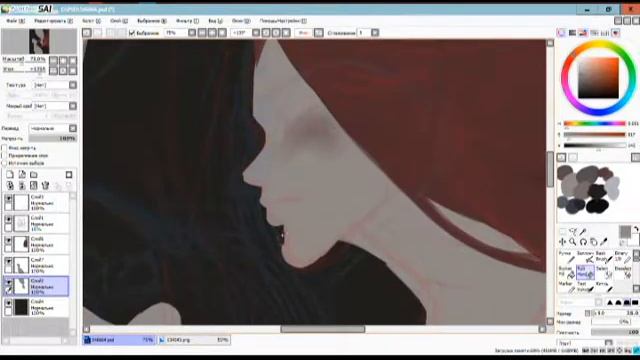Click the undo button on toolbar
This screenshot has width=640, height=360.
click(87, 33)
